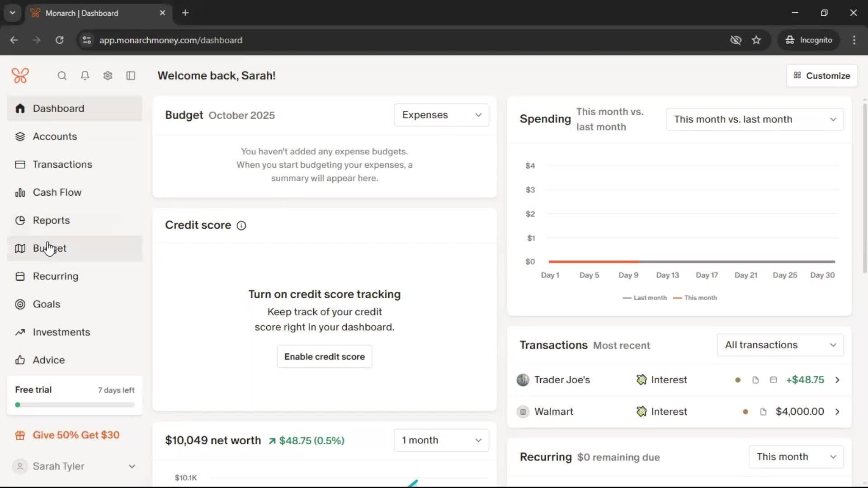Click Enable credit score button
This screenshot has width=868, height=488.
[x=324, y=357]
